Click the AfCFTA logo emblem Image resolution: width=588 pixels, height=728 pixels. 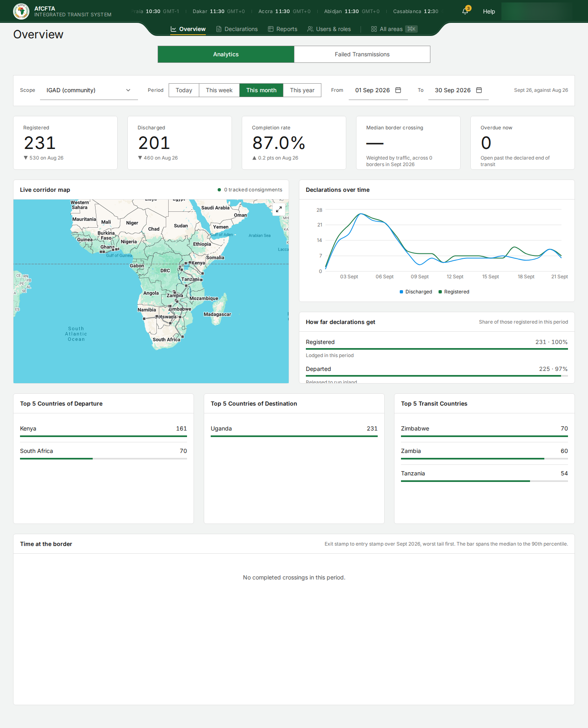(21, 11)
